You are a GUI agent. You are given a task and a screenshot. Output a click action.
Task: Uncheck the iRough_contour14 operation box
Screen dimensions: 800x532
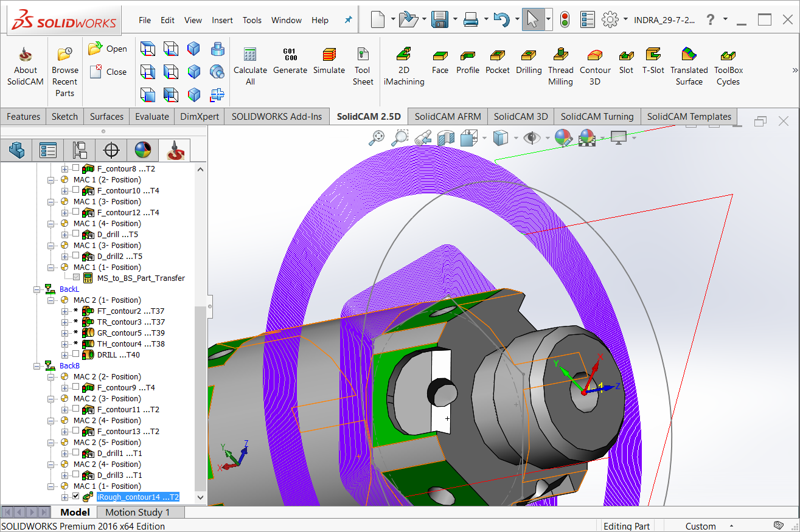[75, 497]
